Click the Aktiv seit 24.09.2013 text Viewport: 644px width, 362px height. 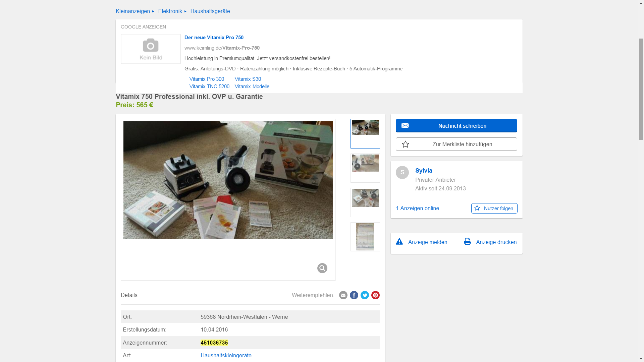(440, 188)
